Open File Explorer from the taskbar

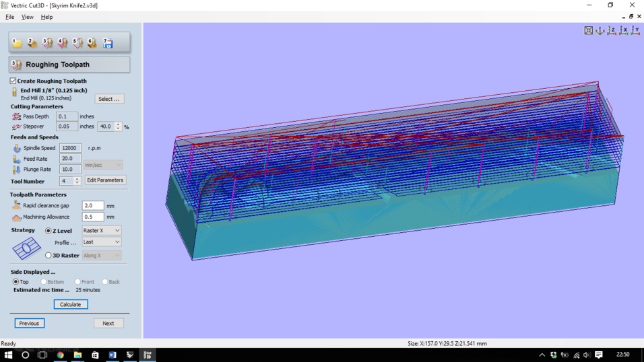pos(77,355)
